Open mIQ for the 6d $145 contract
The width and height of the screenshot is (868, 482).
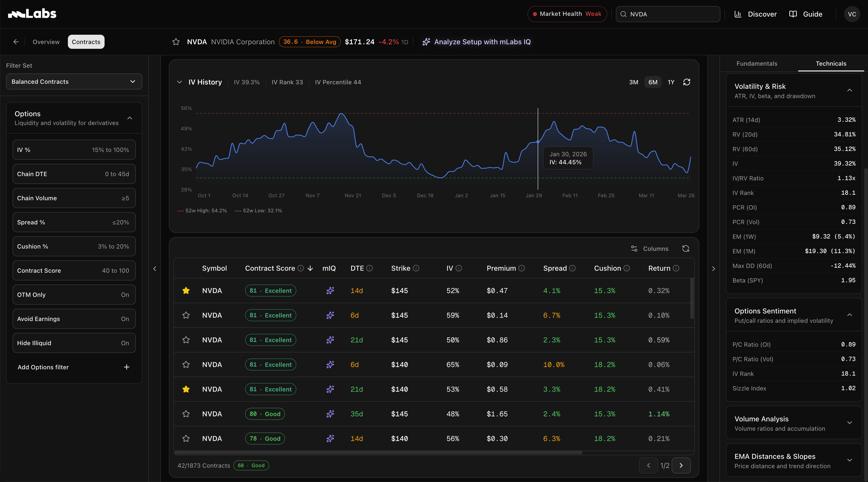click(x=330, y=315)
